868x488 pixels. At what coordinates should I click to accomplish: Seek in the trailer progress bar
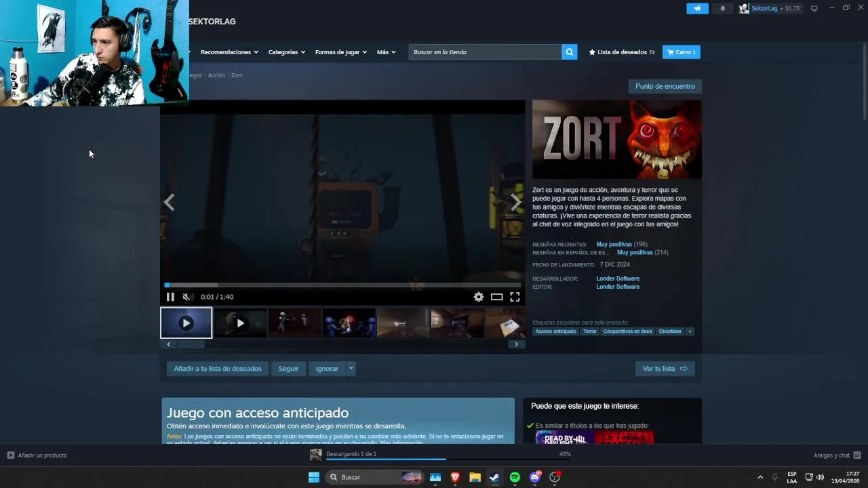(x=342, y=285)
